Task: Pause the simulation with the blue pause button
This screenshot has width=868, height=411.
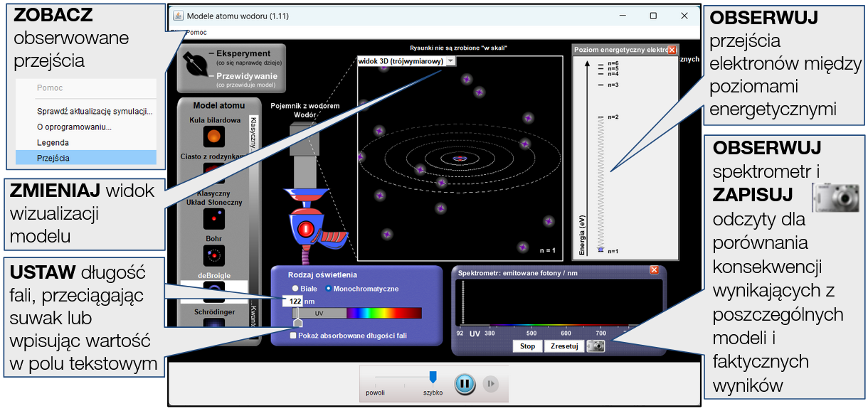Action: point(464,384)
